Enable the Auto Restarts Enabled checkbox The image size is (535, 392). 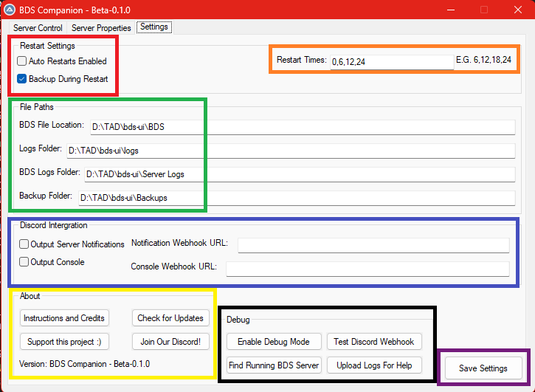pyautogui.click(x=62, y=61)
